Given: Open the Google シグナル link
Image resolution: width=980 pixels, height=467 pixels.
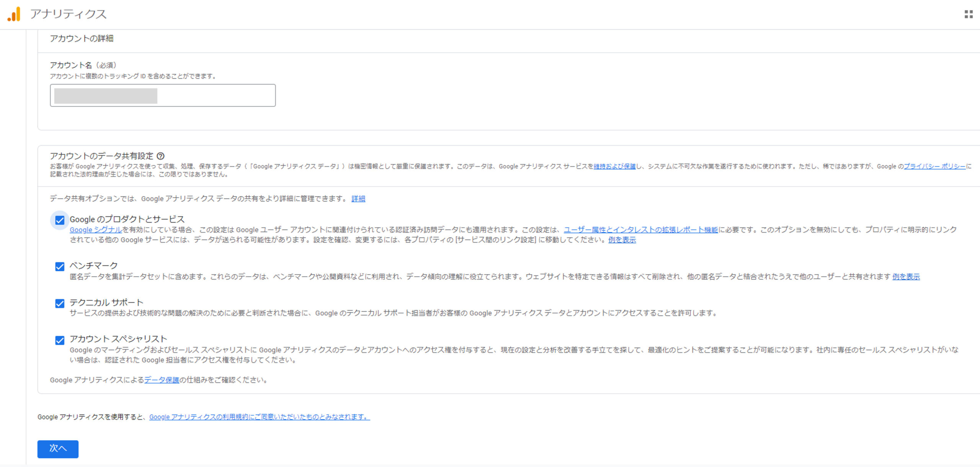Looking at the screenshot, I should pyautogui.click(x=96, y=230).
